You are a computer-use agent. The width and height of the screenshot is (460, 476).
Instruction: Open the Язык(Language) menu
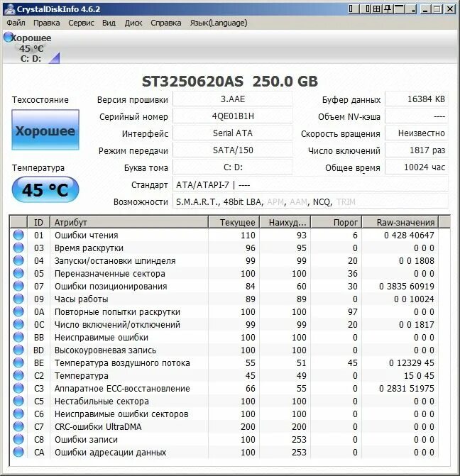pyautogui.click(x=219, y=23)
